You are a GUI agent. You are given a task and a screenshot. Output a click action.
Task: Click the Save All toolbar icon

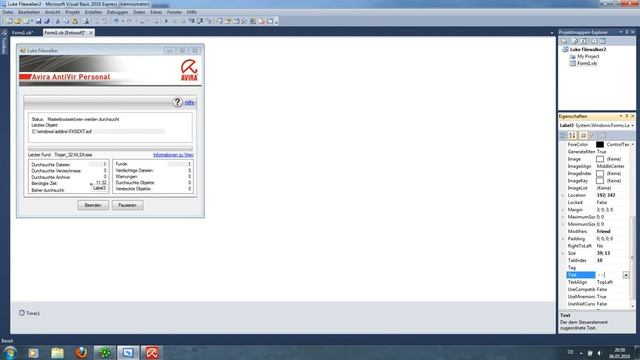click(x=47, y=21)
